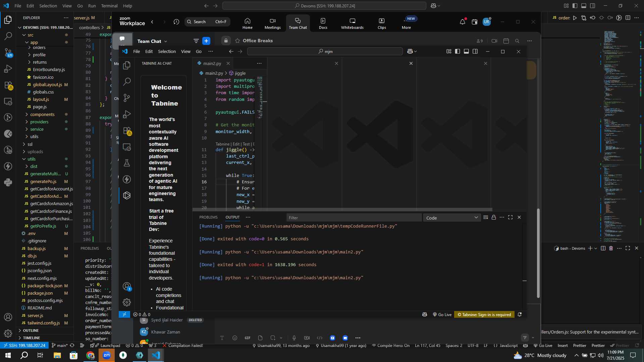Open Extensions in inner mjm VS Code window
This screenshot has width=644, height=362.
click(x=127, y=131)
